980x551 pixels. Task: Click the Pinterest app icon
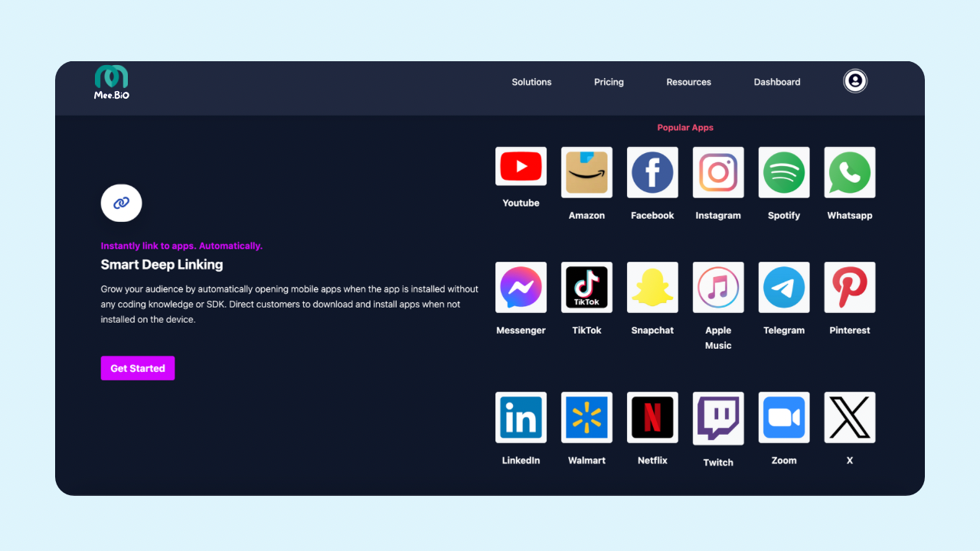(850, 287)
